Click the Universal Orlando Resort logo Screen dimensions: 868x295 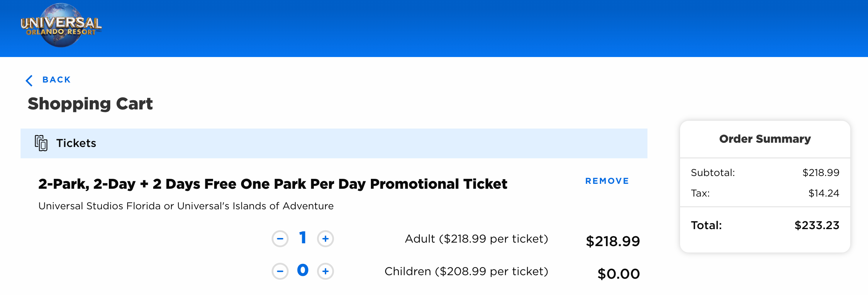click(x=61, y=25)
